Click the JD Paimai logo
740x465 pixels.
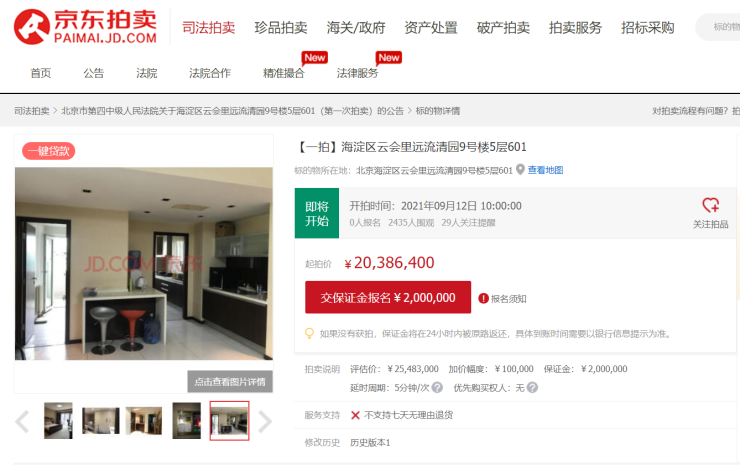point(85,26)
